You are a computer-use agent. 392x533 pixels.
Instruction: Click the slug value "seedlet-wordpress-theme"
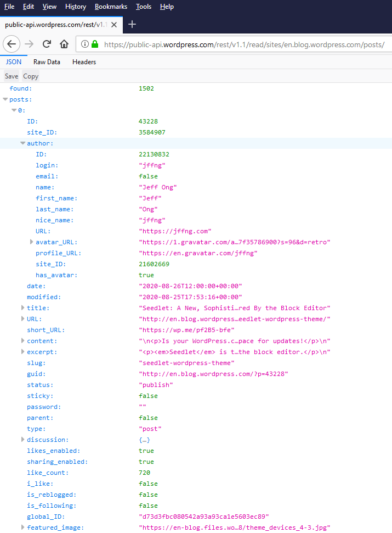(186, 363)
